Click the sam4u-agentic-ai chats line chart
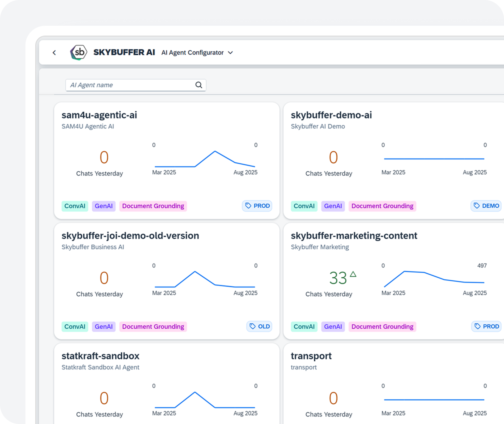The width and height of the screenshot is (504, 424). (x=205, y=159)
